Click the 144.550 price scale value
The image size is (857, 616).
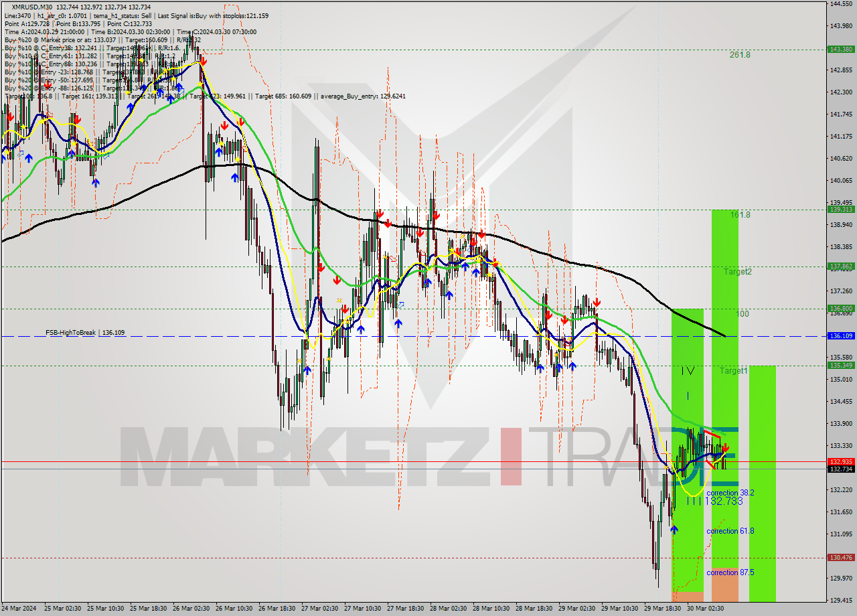pyautogui.click(x=841, y=4)
